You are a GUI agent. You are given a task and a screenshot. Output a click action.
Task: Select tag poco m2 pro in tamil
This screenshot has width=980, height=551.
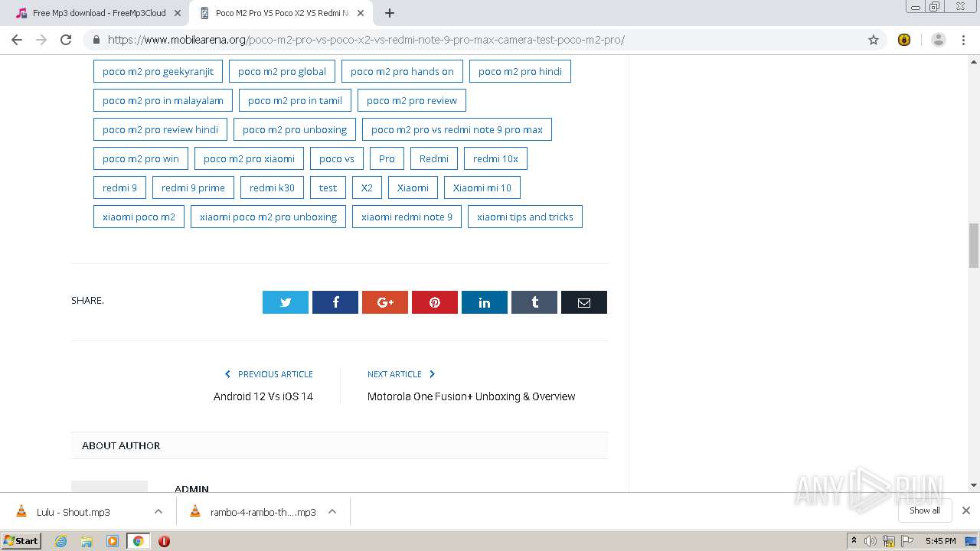pos(295,100)
